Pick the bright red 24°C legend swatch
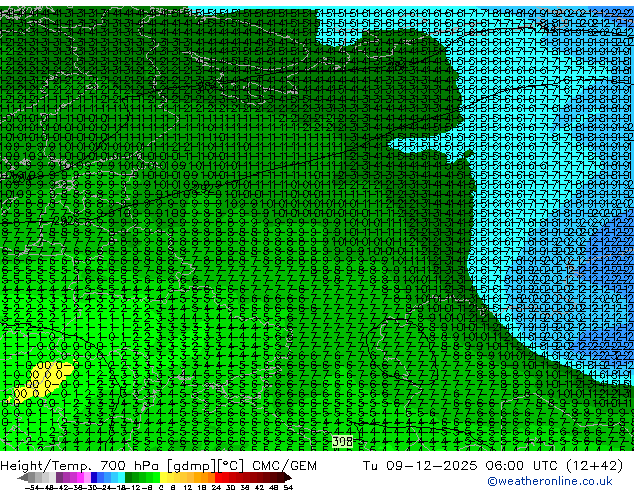This screenshot has height=490, width=634. 218,477
